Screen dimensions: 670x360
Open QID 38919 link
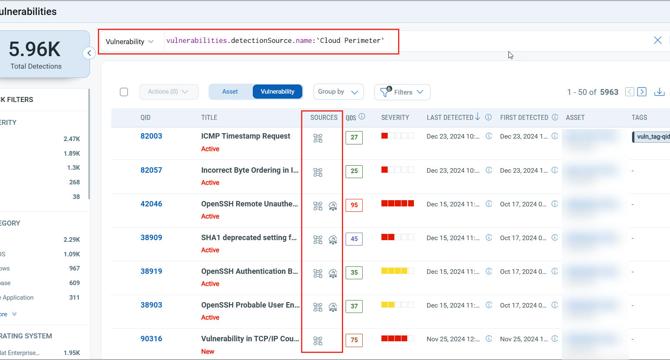pos(151,271)
